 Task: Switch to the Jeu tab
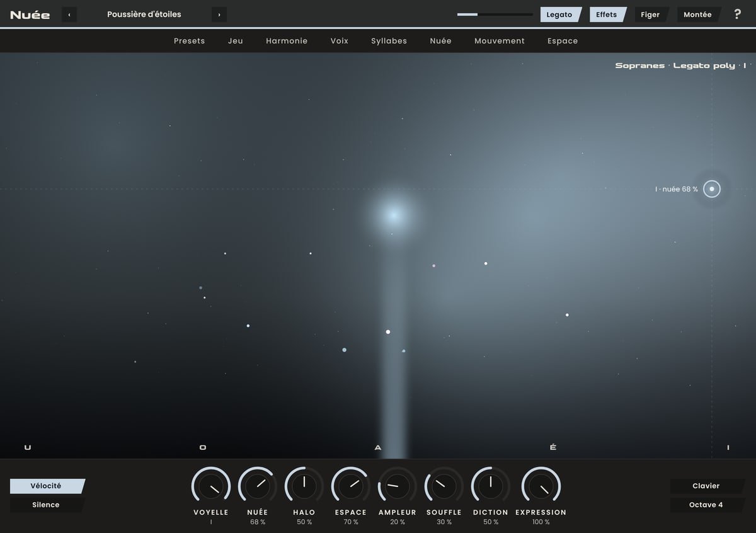236,41
